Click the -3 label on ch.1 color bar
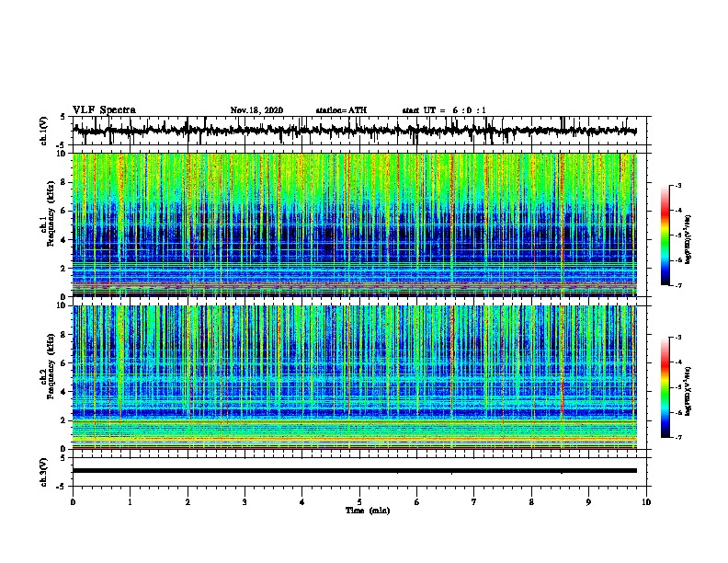 tap(678, 185)
